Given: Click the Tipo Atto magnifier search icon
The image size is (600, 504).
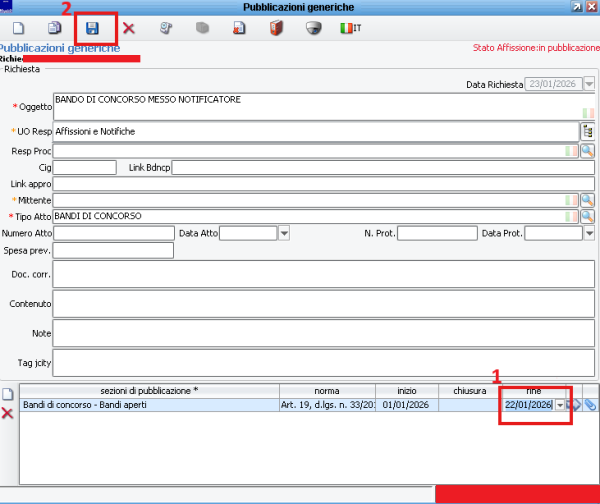Looking at the screenshot, I should (x=587, y=216).
